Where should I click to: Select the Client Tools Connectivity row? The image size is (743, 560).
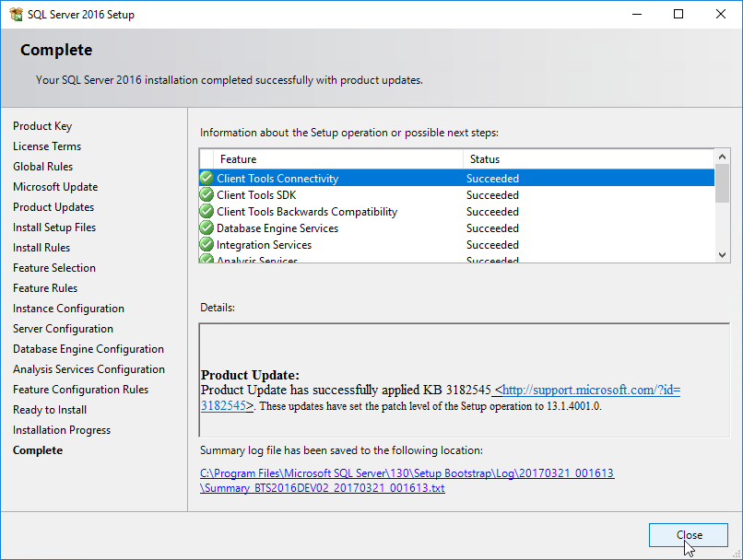pyautogui.click(x=457, y=178)
